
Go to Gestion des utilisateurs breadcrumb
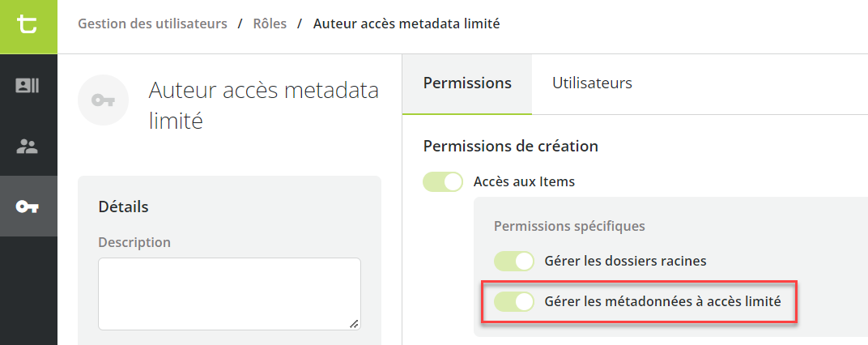[152, 23]
